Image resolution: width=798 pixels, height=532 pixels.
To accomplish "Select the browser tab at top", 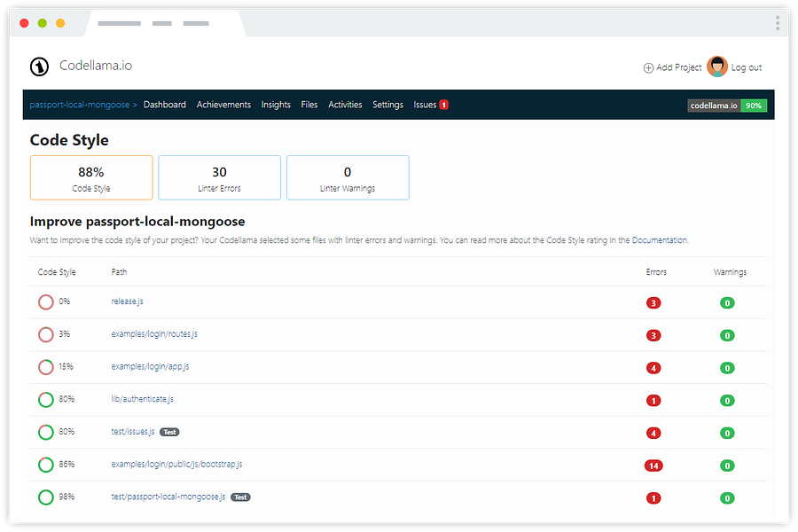I will pyautogui.click(x=166, y=23).
